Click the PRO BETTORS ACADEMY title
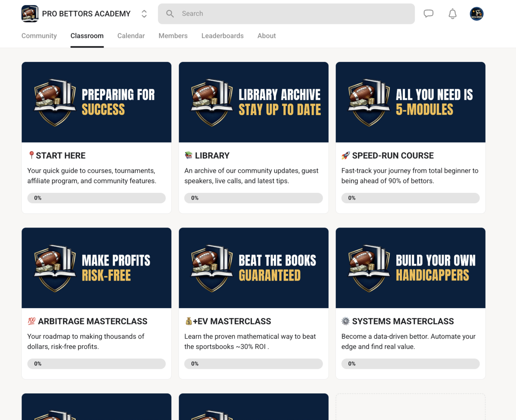 tap(86, 14)
